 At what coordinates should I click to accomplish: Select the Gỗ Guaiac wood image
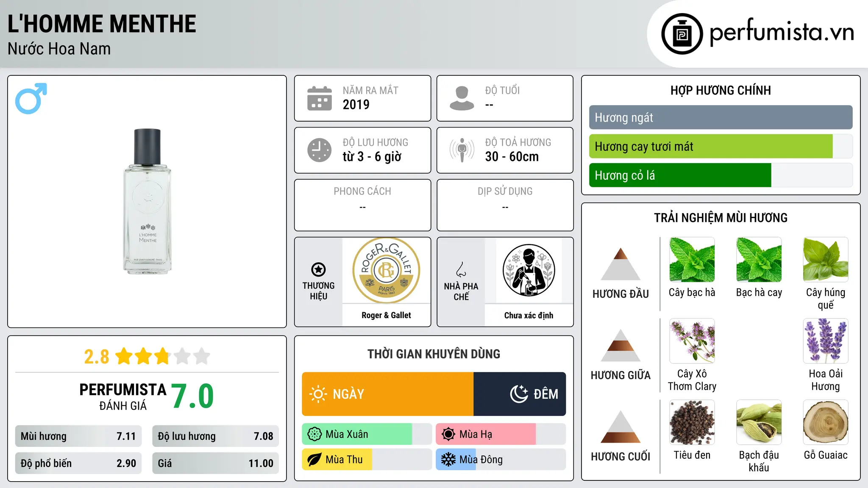tap(826, 422)
